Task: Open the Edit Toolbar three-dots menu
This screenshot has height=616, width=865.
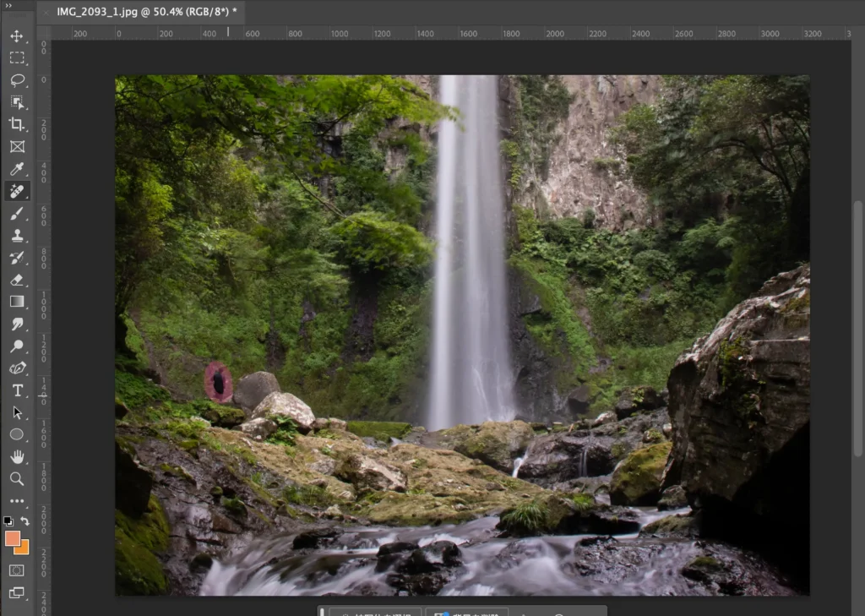Action: pyautogui.click(x=17, y=501)
